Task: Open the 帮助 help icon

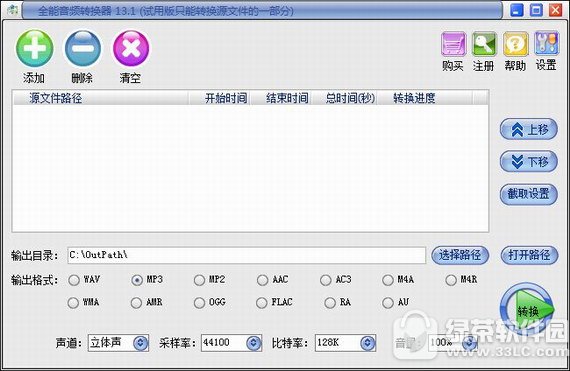Action: (515, 44)
